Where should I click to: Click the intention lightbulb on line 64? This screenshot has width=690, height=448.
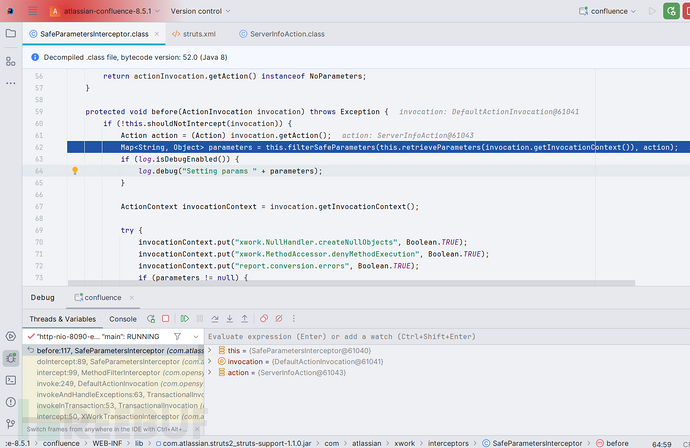pyautogui.click(x=75, y=171)
